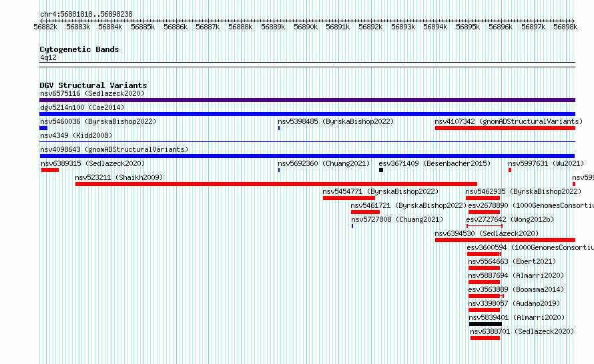Open the nsv6394530 (Sedlazeck2020) label
This screenshot has width=594, height=364.
pos(487,233)
